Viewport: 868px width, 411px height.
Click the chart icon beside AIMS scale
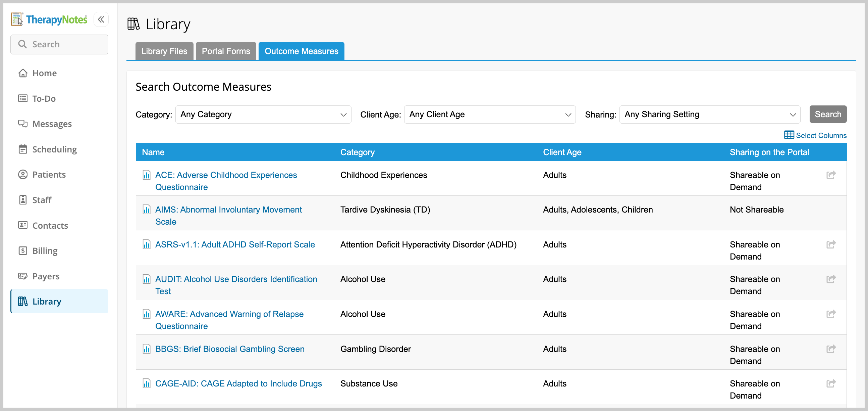point(147,210)
